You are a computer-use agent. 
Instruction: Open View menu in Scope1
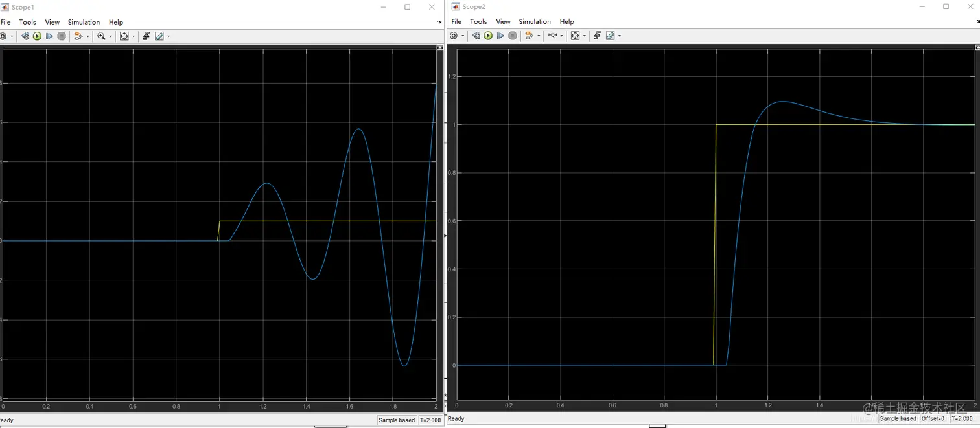52,22
